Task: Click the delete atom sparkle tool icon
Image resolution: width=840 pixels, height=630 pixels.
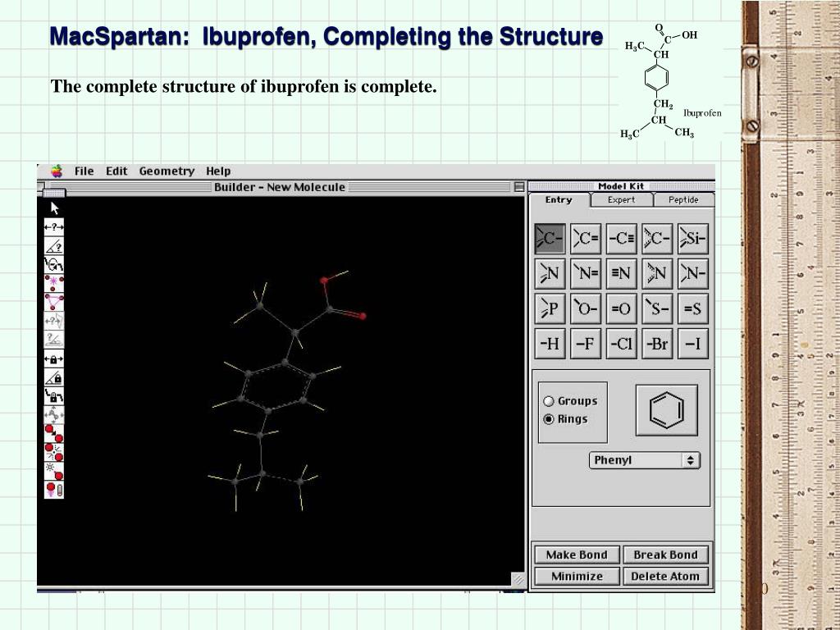Action: [54, 472]
